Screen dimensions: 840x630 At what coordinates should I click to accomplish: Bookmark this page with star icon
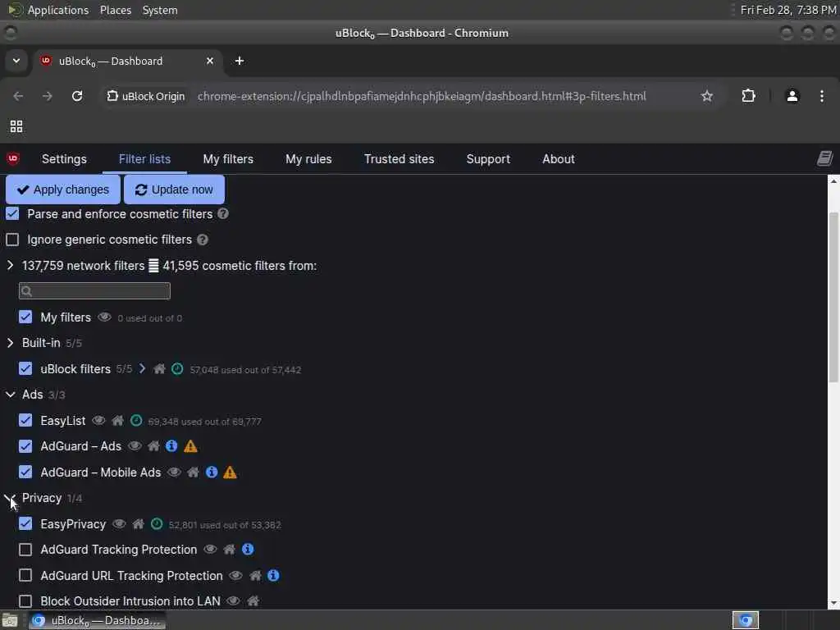click(x=707, y=96)
